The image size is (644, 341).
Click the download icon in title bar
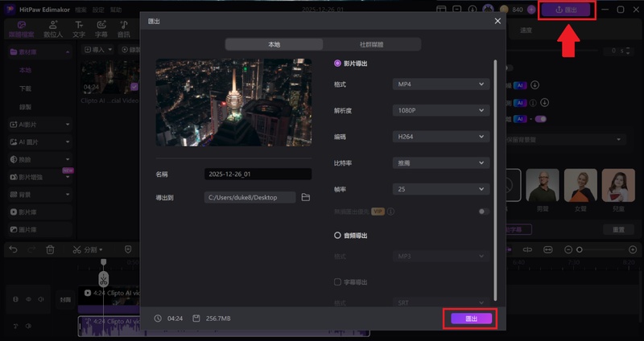click(x=473, y=10)
